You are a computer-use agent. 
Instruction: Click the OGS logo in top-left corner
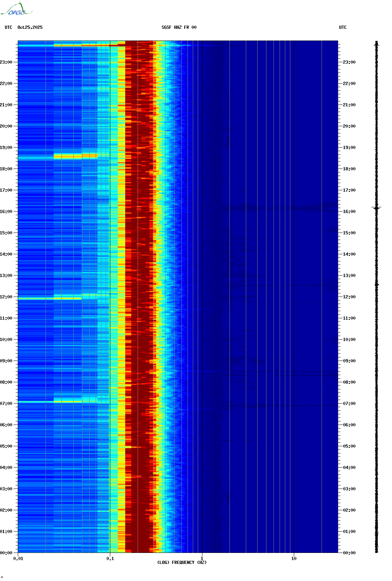pyautogui.click(x=16, y=9)
